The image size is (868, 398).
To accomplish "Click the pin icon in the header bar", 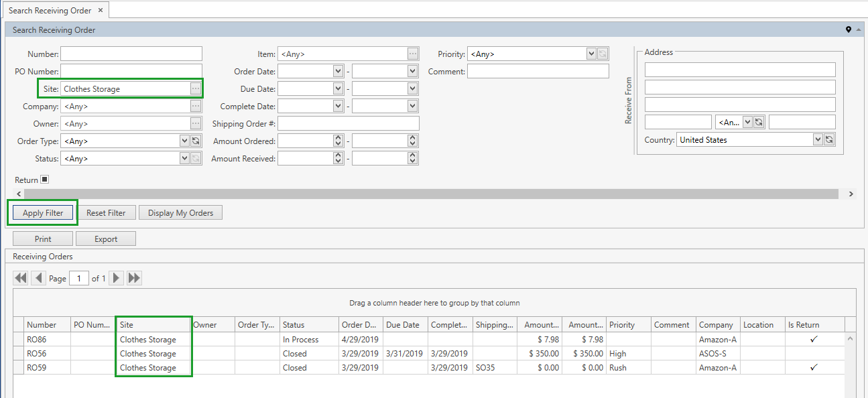I will coord(849,29).
